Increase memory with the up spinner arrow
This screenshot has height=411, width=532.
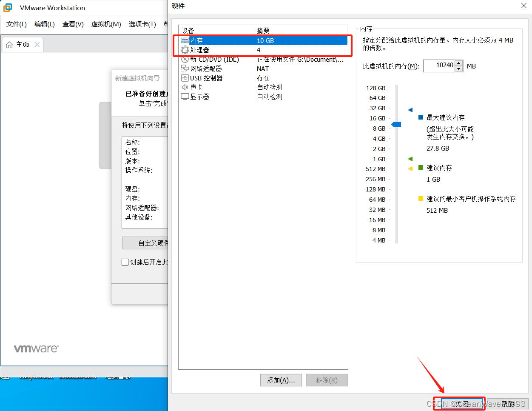point(458,63)
